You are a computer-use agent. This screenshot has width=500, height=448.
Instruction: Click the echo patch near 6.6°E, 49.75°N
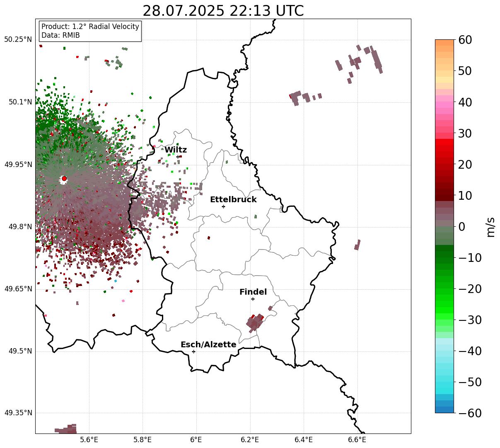(x=357, y=245)
